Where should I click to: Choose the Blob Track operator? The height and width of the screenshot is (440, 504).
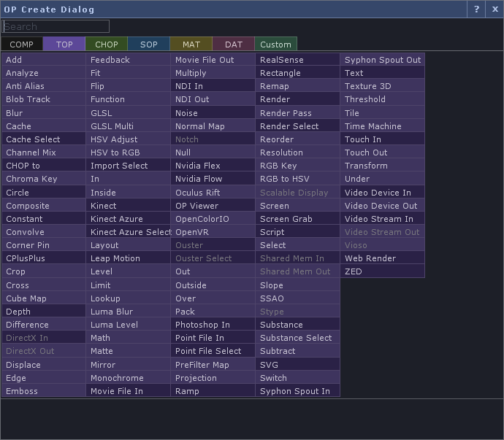(44, 99)
